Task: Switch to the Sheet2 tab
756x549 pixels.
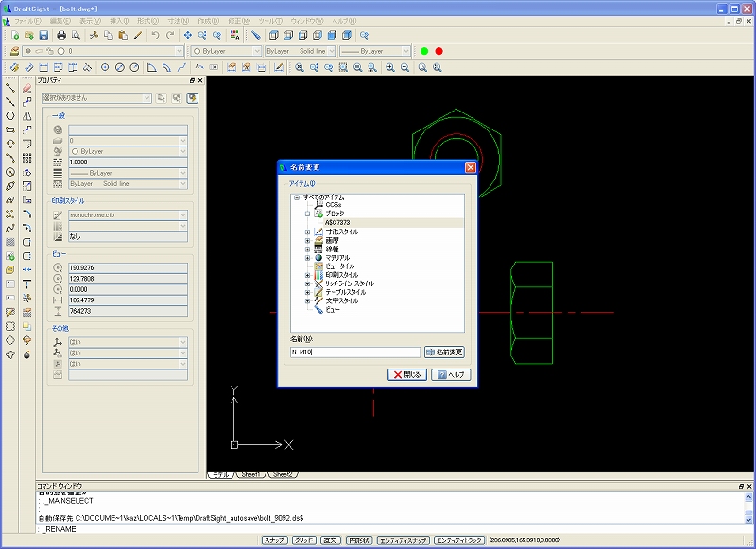Action: coord(283,474)
